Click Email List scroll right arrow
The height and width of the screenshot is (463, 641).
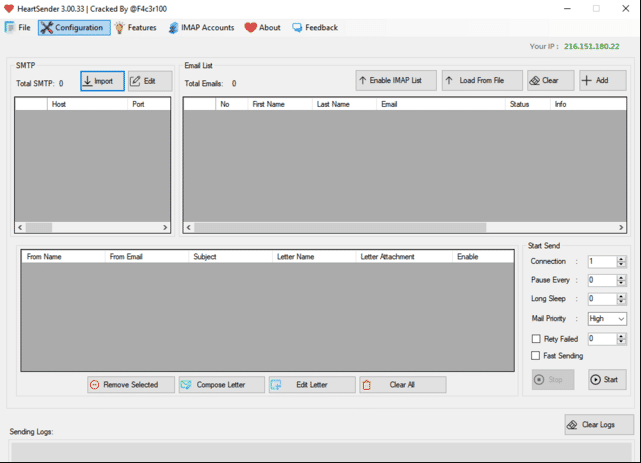[x=621, y=227]
